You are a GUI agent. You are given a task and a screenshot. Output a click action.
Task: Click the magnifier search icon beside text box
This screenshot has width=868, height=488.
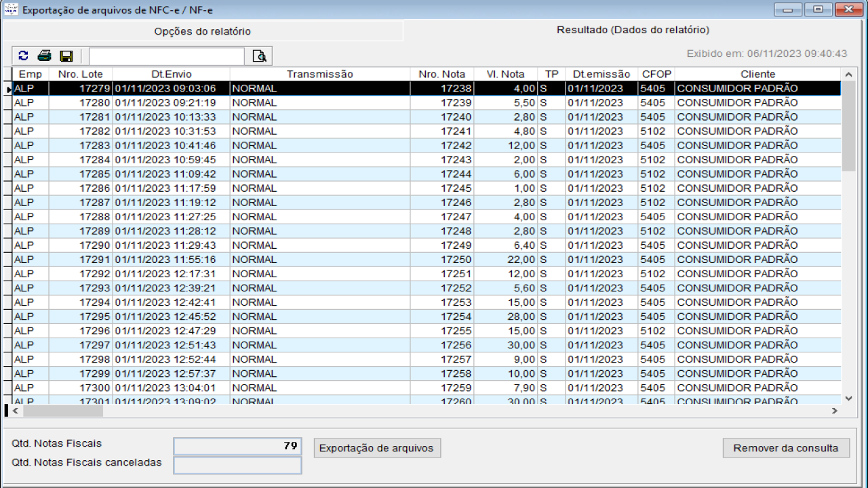[x=259, y=56]
